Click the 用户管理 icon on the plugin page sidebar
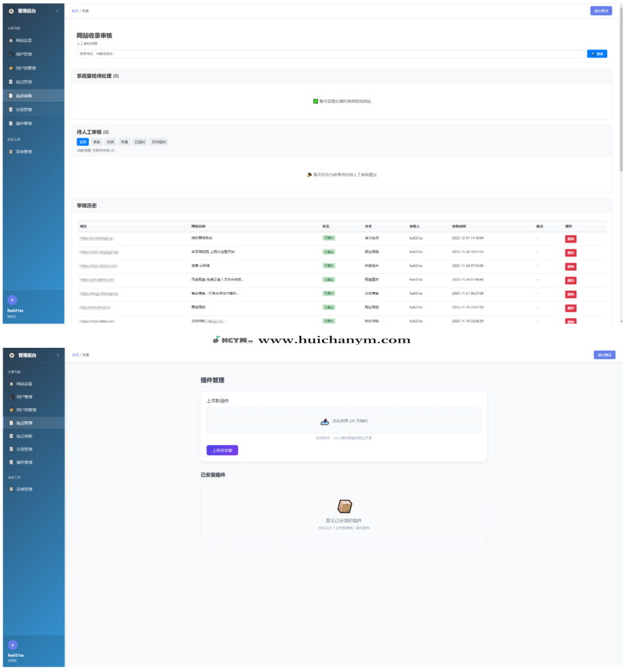The height and width of the screenshot is (672, 625). [10, 397]
